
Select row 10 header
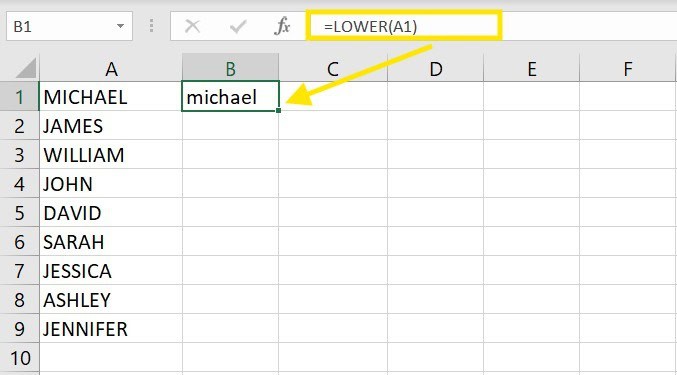(19, 358)
